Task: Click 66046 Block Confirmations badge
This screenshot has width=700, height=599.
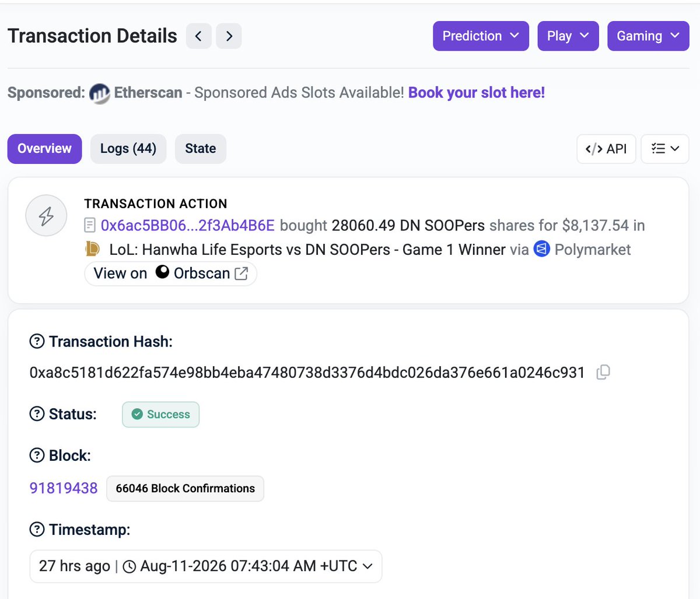Action: coord(185,489)
